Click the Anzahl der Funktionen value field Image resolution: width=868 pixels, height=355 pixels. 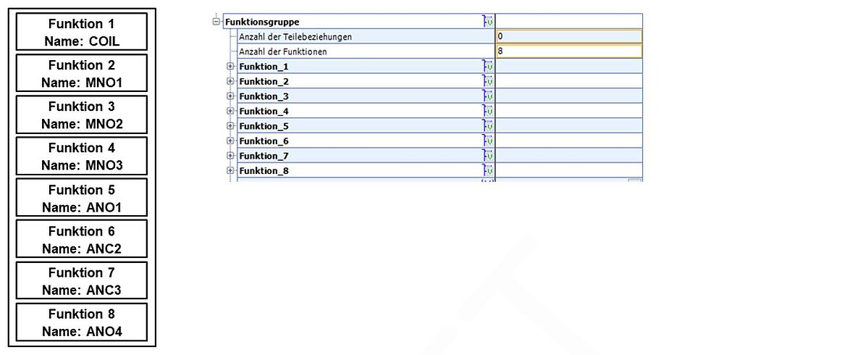pyautogui.click(x=568, y=51)
